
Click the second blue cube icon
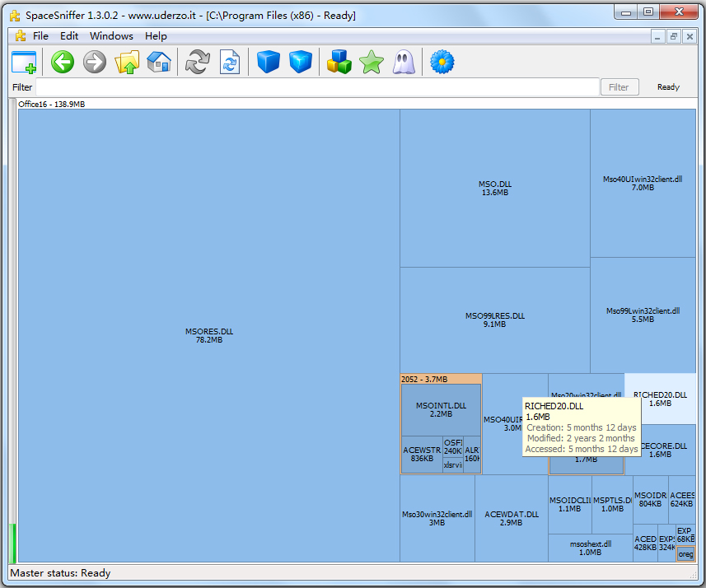coord(301,62)
